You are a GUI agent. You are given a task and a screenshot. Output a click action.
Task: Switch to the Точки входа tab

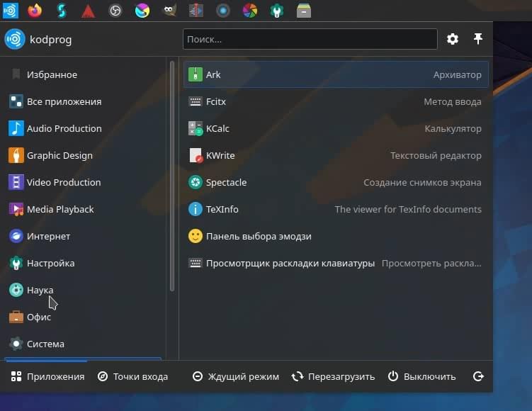(132, 376)
